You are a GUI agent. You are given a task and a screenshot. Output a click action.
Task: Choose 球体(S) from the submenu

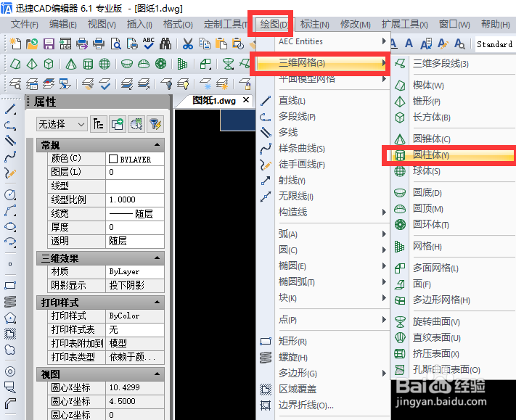click(453, 171)
